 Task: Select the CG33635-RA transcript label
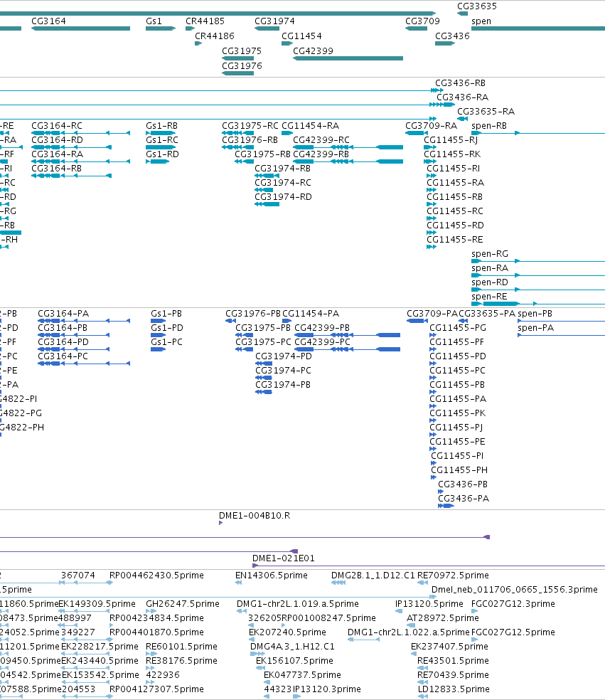tap(486, 112)
